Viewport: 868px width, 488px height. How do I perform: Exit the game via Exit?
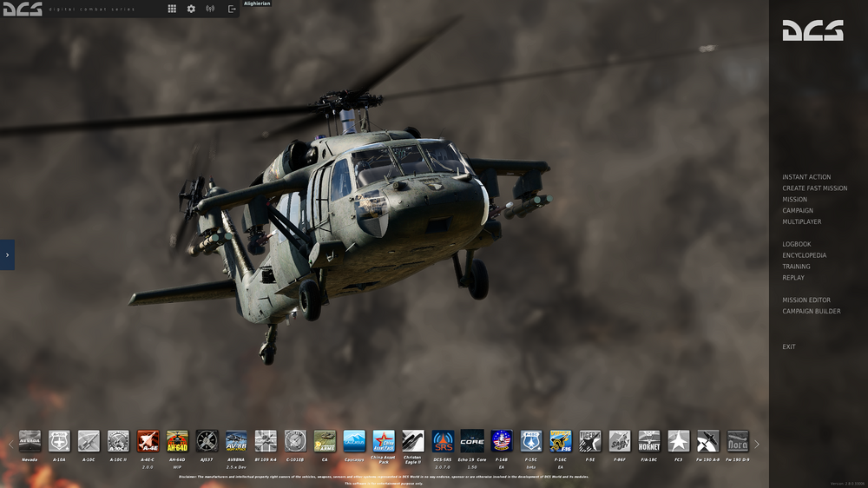(x=788, y=346)
